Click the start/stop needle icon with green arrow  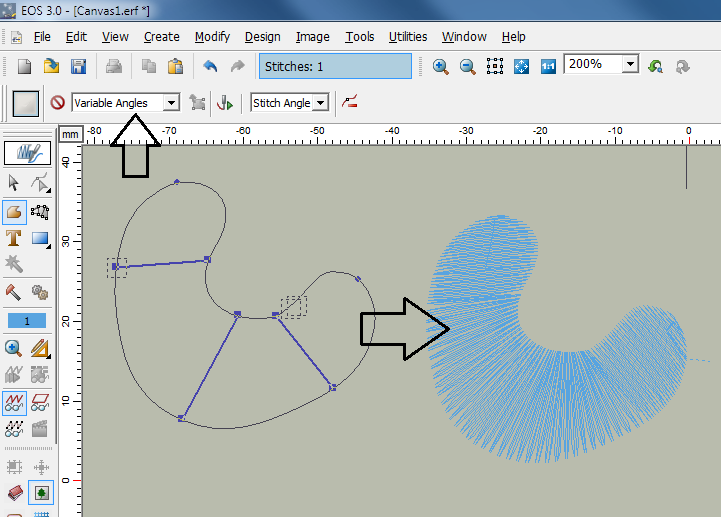[x=225, y=103]
